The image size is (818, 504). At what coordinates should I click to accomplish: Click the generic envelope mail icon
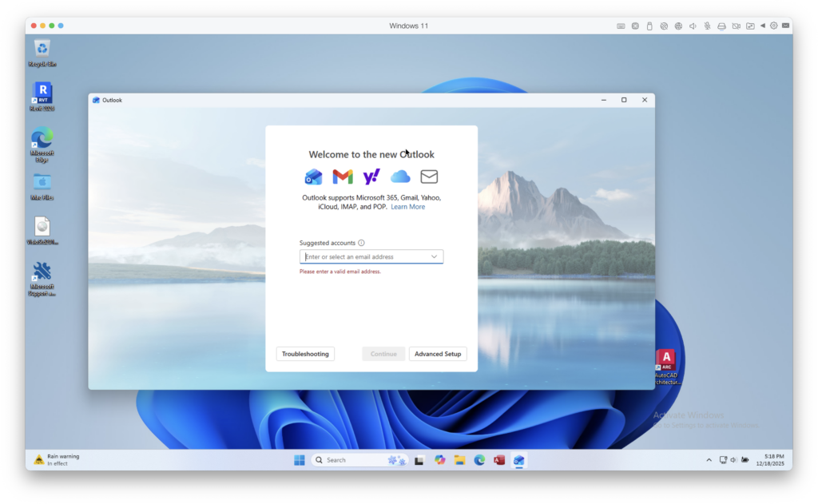point(429,177)
